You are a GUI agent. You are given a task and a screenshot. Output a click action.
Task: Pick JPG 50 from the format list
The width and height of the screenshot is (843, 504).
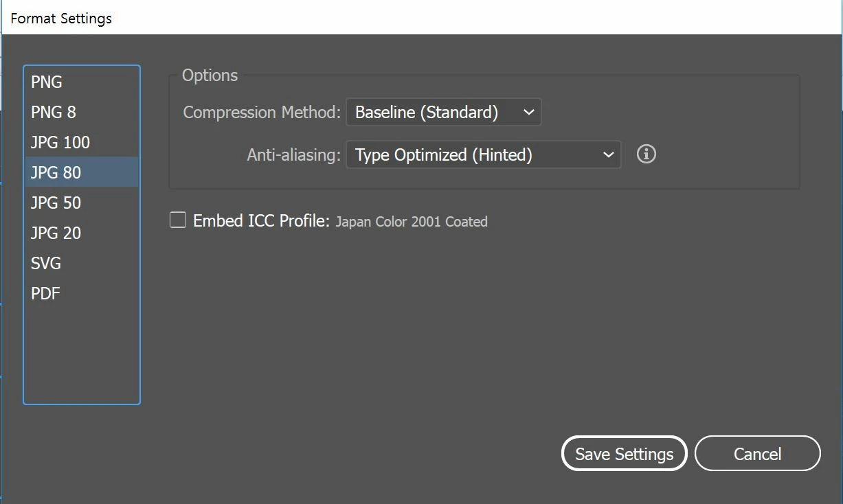[x=82, y=203]
